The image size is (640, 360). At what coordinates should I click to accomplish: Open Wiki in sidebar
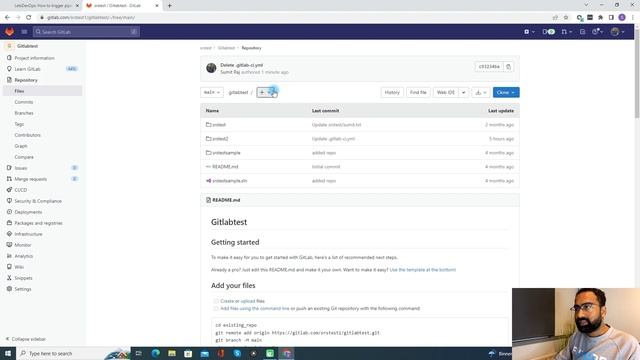point(19,267)
